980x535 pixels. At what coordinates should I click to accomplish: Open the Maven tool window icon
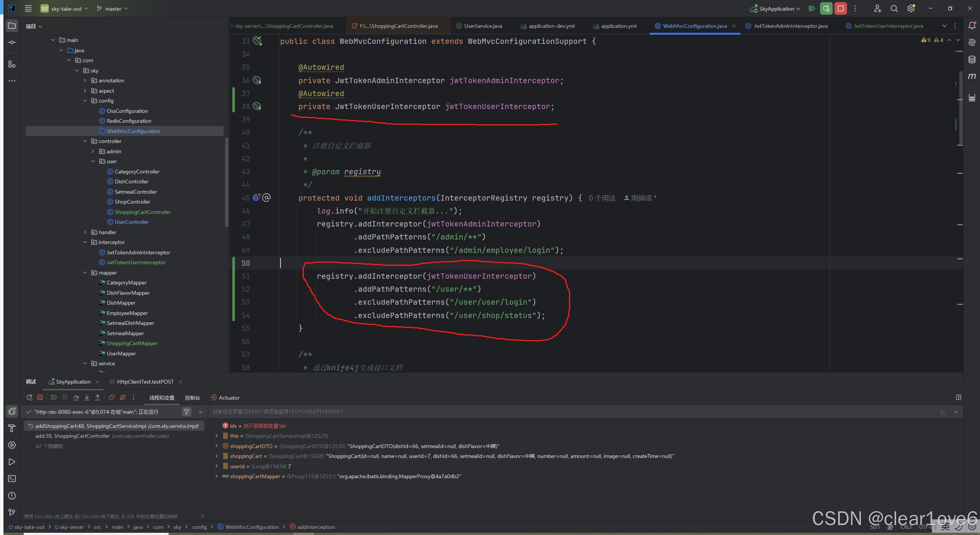[x=972, y=76]
